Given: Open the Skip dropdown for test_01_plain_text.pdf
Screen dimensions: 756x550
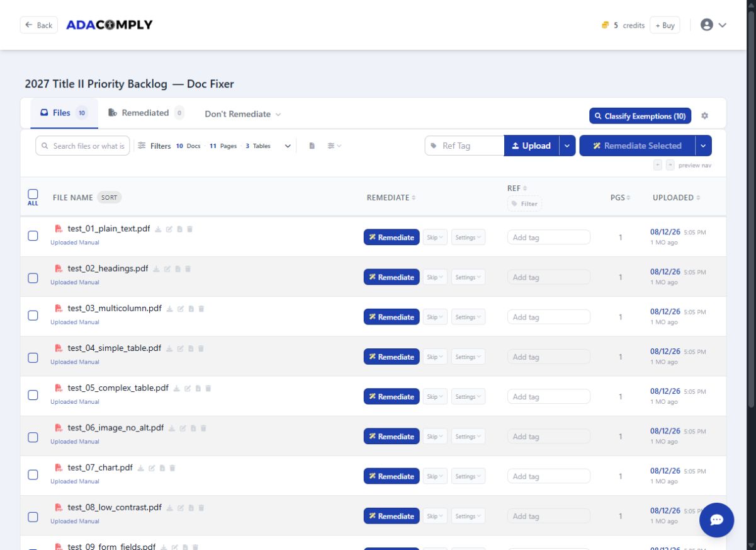Looking at the screenshot, I should (x=434, y=238).
